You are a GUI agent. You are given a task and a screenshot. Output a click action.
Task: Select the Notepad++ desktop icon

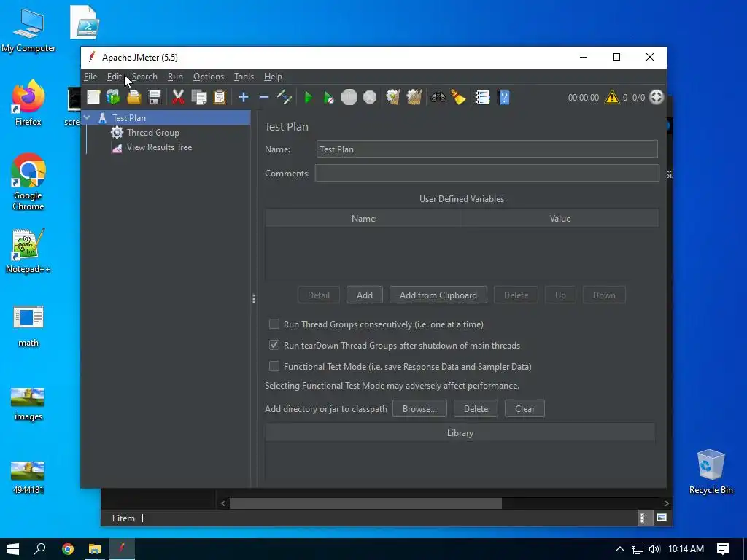pyautogui.click(x=28, y=251)
